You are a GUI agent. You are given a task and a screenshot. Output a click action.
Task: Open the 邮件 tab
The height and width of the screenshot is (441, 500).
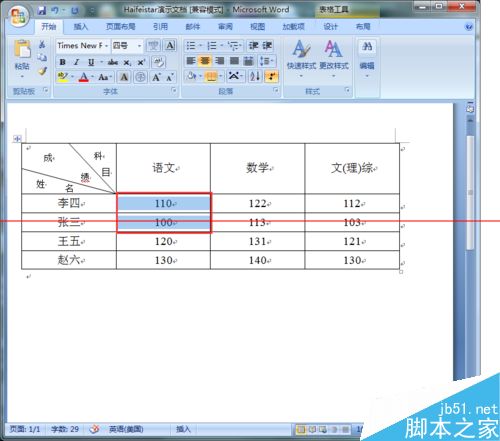(x=193, y=27)
